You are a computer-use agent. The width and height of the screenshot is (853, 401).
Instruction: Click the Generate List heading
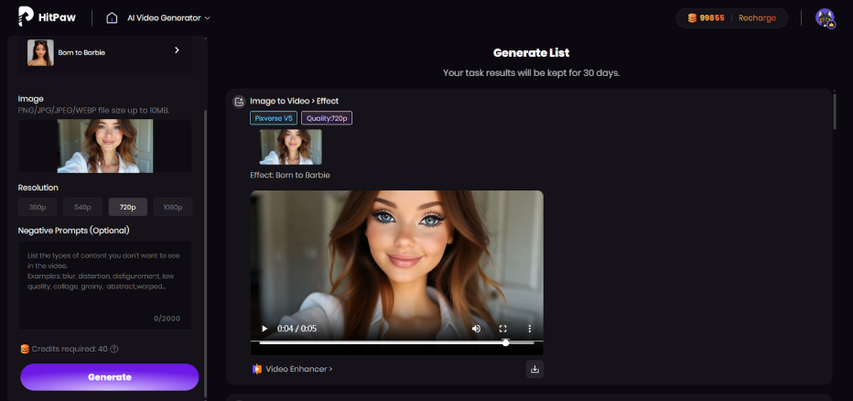531,53
